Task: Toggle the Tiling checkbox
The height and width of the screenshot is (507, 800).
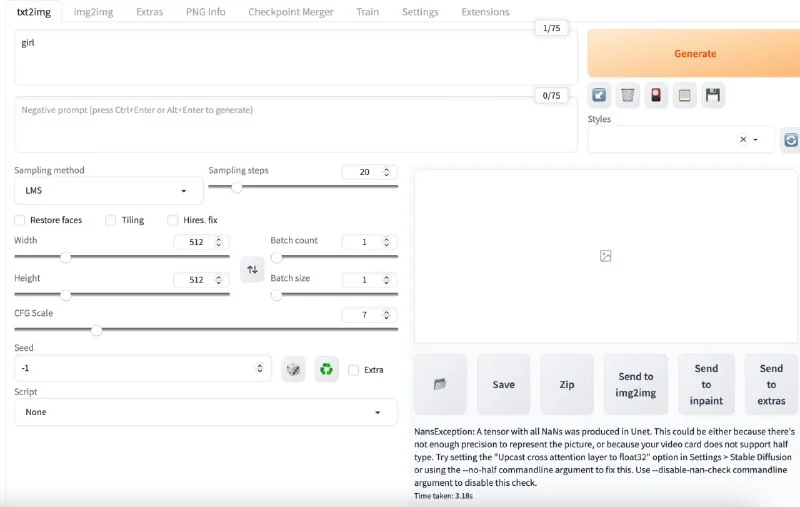Action: pyautogui.click(x=111, y=220)
